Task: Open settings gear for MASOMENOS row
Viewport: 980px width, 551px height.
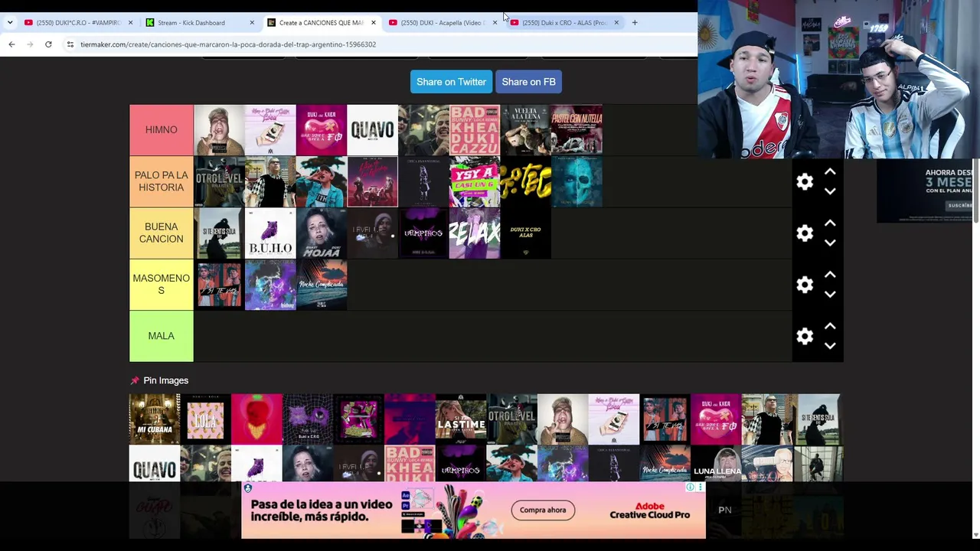Action: (x=805, y=284)
